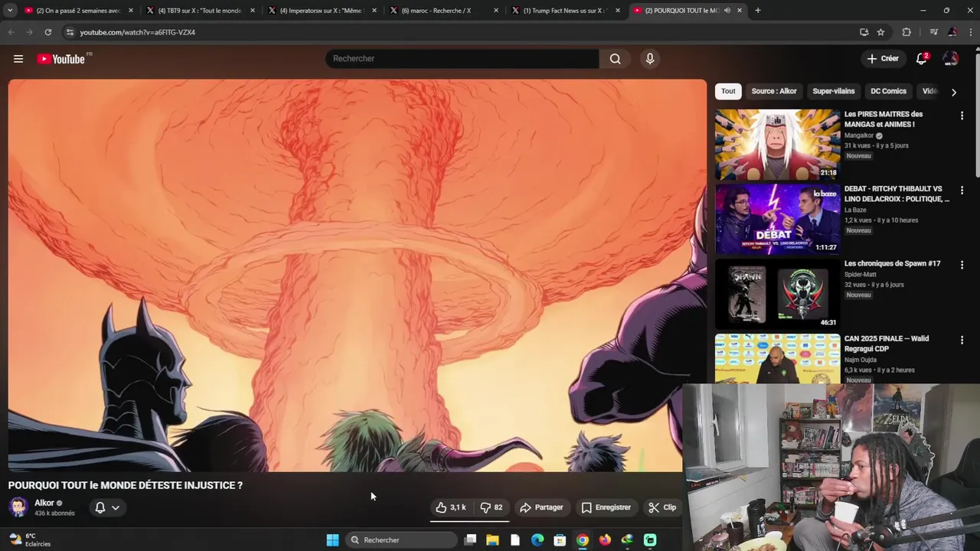
Task: Select the Tout filter chip
Action: point(728,91)
